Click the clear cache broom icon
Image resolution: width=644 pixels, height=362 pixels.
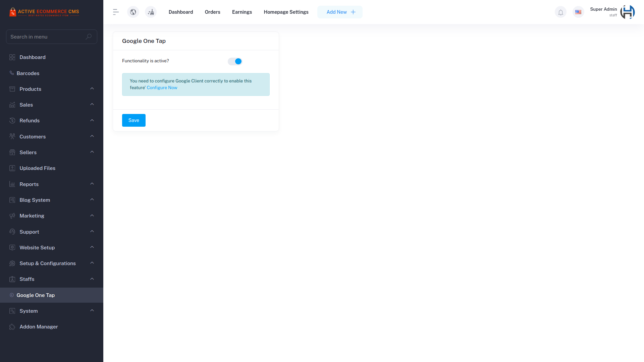pyautogui.click(x=151, y=12)
